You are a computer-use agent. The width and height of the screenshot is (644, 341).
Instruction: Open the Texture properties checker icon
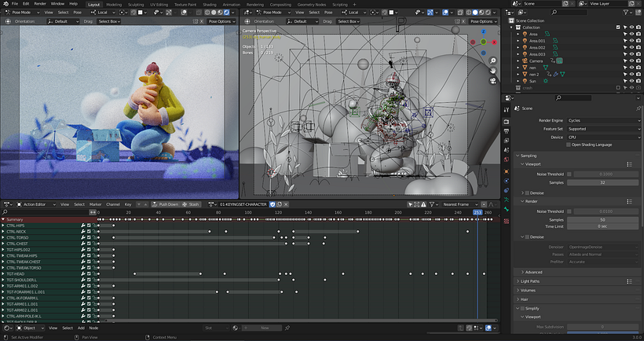point(506,221)
